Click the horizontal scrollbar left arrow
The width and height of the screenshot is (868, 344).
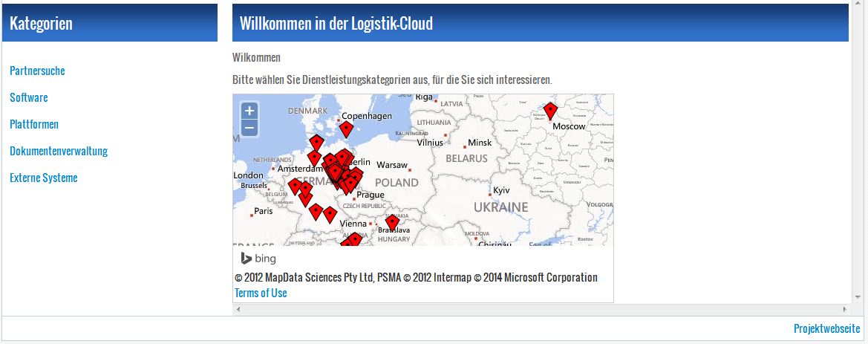238,309
